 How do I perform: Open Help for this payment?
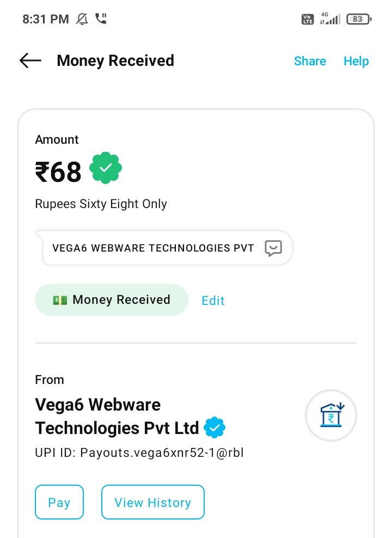pos(356,61)
